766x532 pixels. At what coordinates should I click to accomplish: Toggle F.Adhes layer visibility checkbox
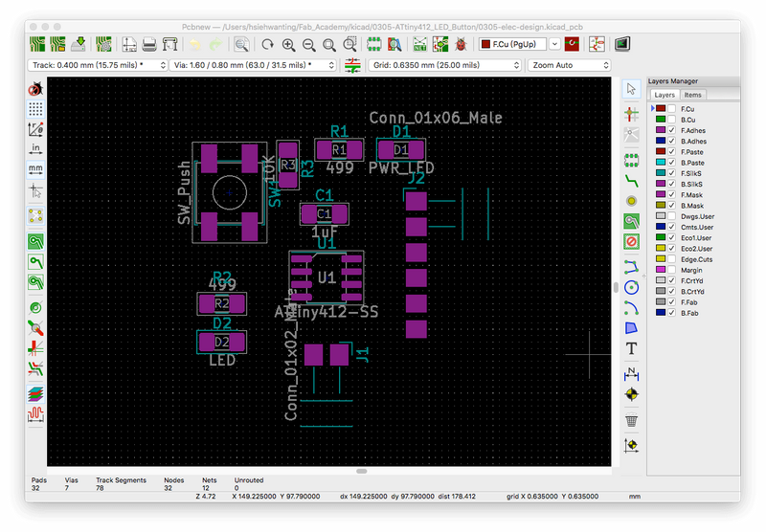(x=672, y=130)
